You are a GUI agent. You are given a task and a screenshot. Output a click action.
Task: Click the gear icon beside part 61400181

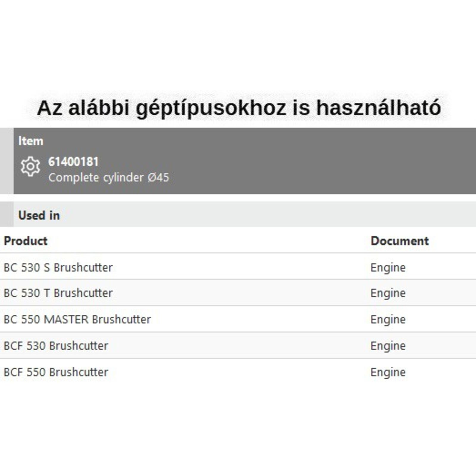coord(30,167)
